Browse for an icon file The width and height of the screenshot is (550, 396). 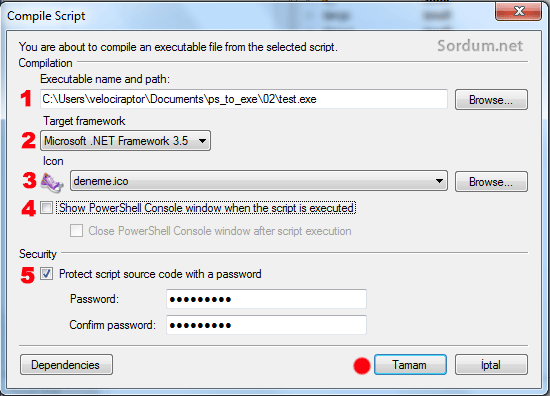[491, 182]
